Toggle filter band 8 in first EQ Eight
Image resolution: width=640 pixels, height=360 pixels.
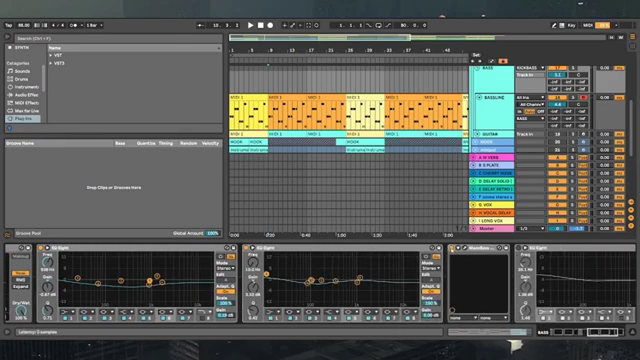tap(203, 318)
